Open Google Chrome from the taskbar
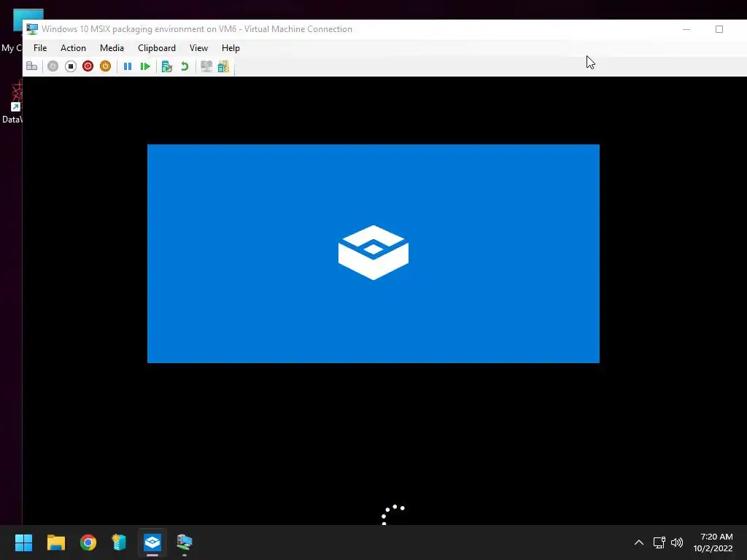The width and height of the screenshot is (747, 560). click(x=88, y=542)
